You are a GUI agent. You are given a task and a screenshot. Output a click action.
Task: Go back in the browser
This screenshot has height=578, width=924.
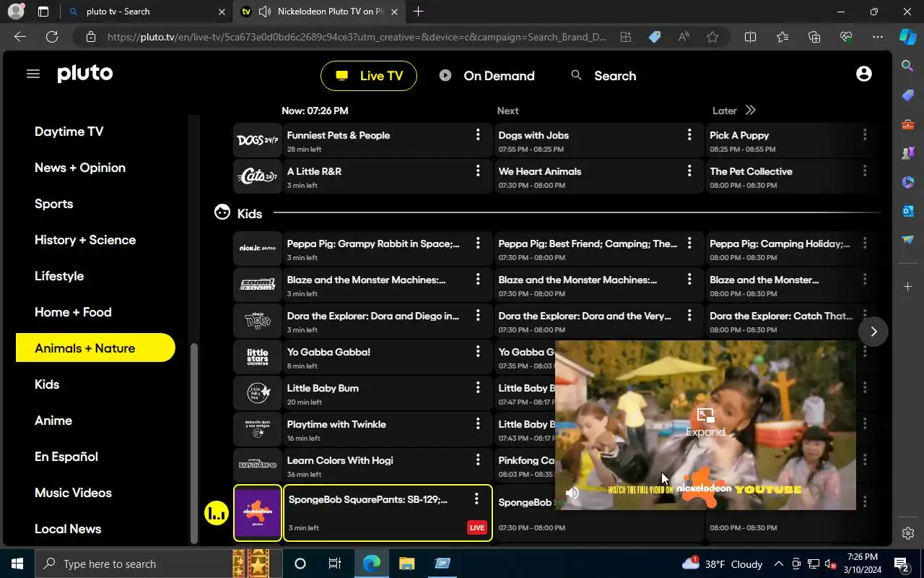(x=20, y=37)
